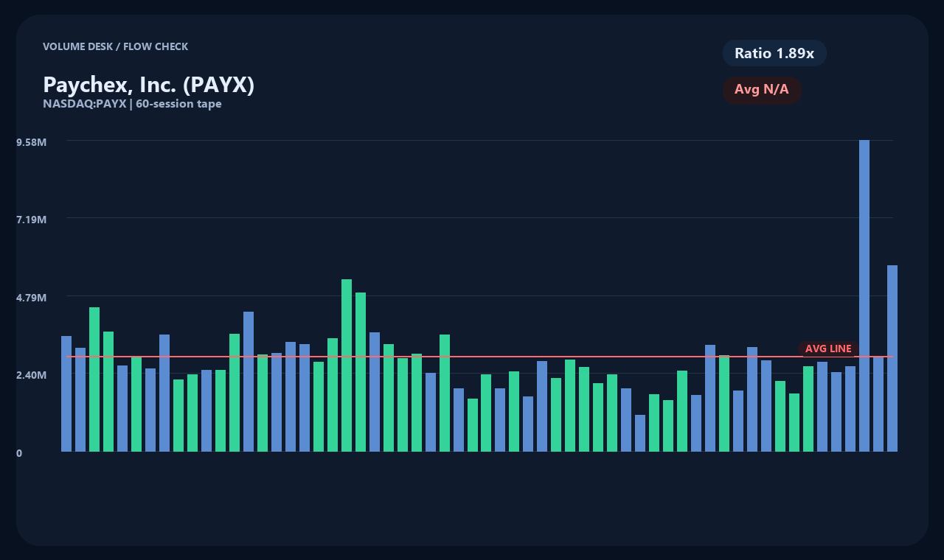Click the first blue bar in chart
944x560 pixels.
[66, 393]
